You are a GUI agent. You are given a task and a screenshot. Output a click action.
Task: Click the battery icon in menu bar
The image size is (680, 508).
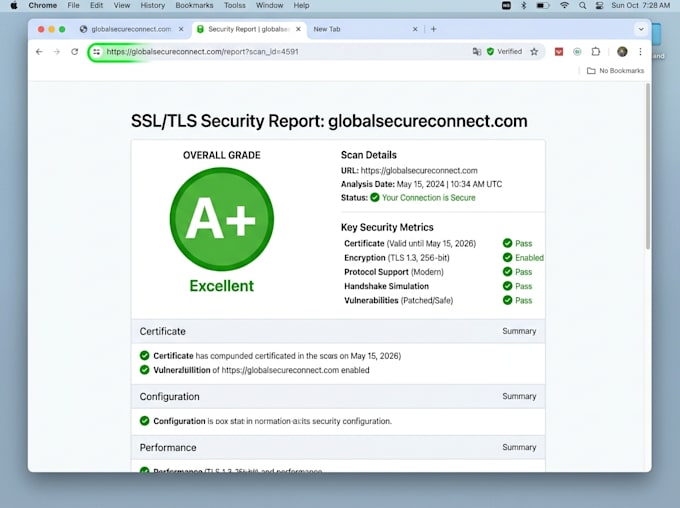coord(543,6)
